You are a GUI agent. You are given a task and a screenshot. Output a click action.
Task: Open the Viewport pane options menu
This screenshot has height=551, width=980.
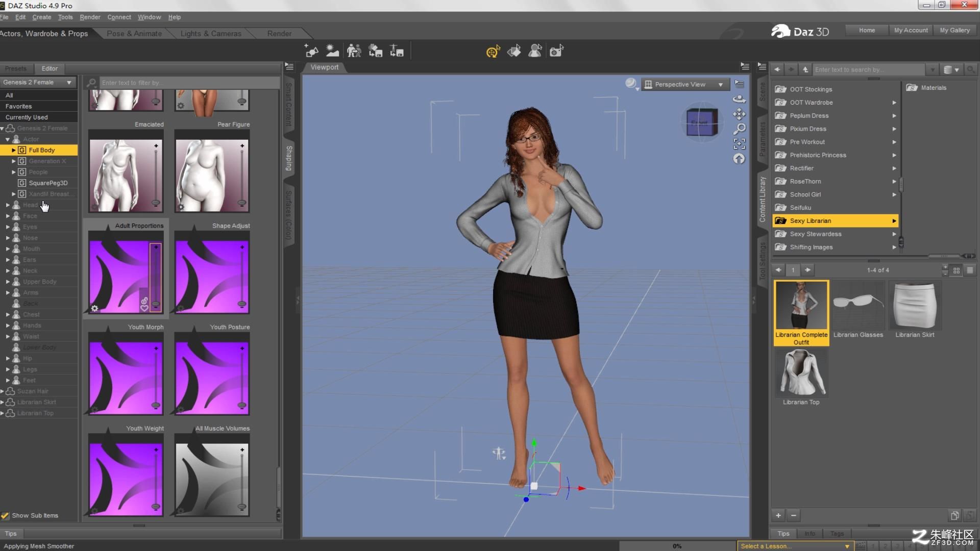tap(745, 67)
